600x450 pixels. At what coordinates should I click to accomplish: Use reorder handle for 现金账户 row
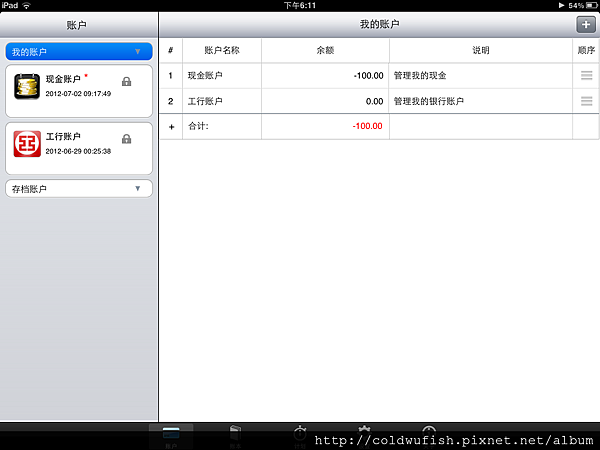(x=586, y=75)
